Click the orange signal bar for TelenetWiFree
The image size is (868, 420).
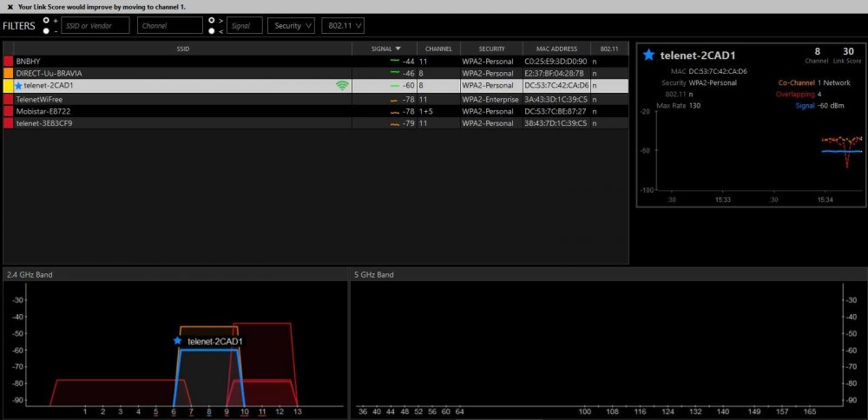[x=394, y=99]
